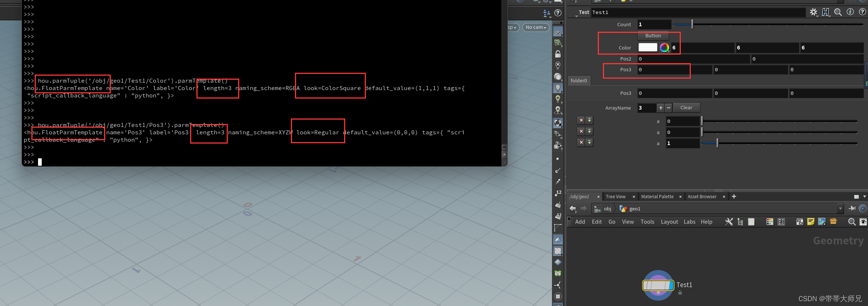Switch to the Asset Browser tab

702,197
